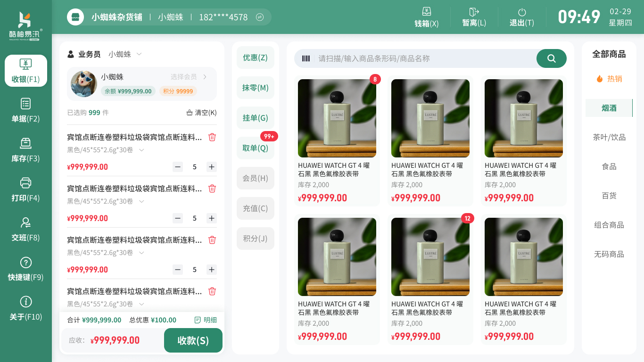Screen dimensions: 644x362
Task: Switch to 食品 category
Action: point(609,166)
